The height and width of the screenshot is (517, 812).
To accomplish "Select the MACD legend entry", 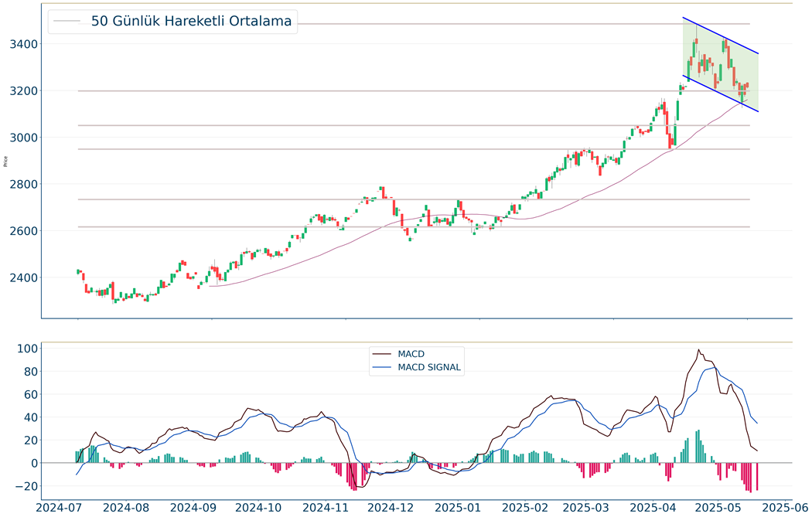I will pos(411,354).
